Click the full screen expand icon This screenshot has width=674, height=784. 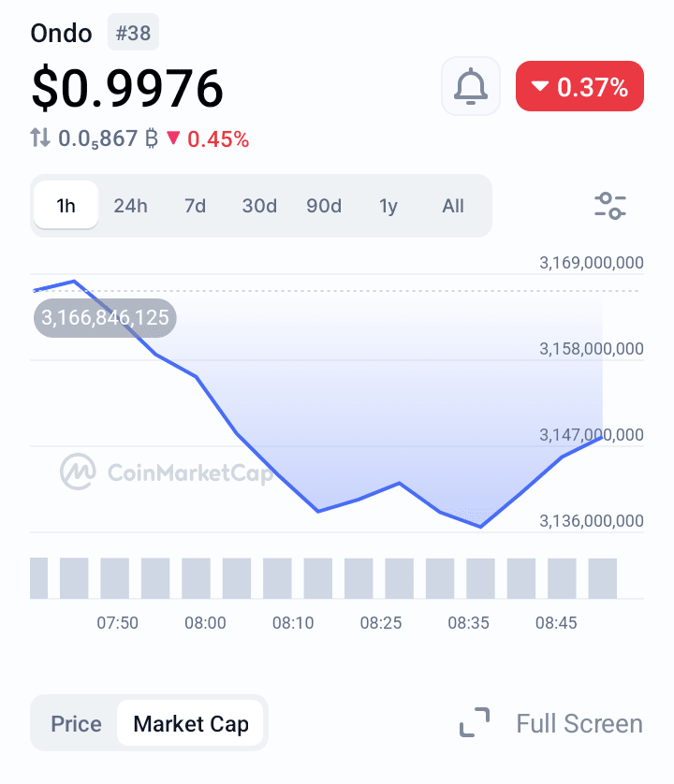[x=475, y=723]
